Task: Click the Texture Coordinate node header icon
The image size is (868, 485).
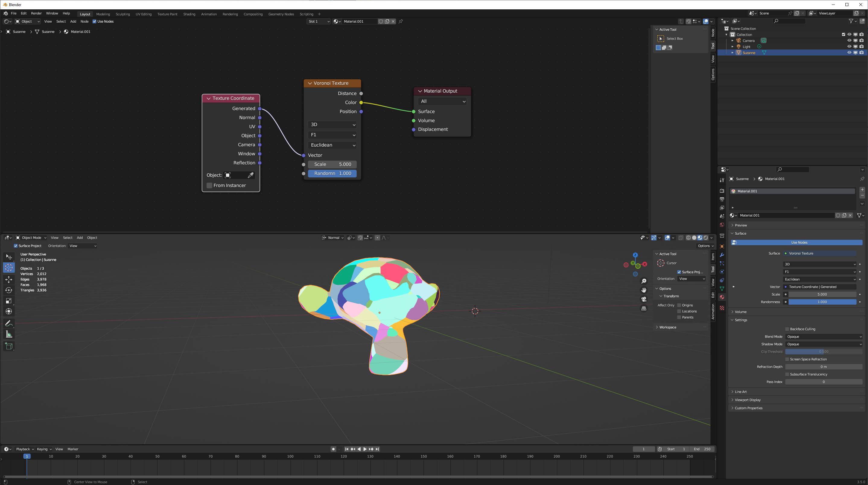Action: [x=208, y=98]
